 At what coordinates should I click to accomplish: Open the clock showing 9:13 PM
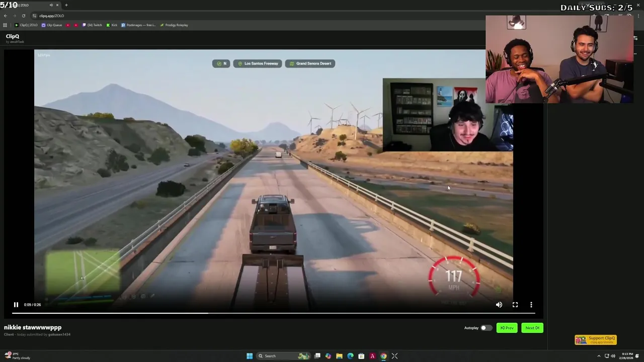(627, 356)
